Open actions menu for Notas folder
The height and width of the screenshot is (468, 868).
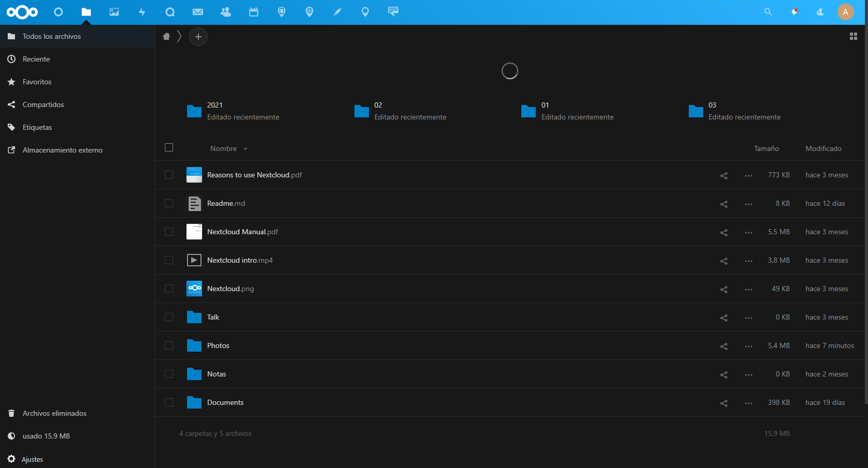tap(749, 375)
